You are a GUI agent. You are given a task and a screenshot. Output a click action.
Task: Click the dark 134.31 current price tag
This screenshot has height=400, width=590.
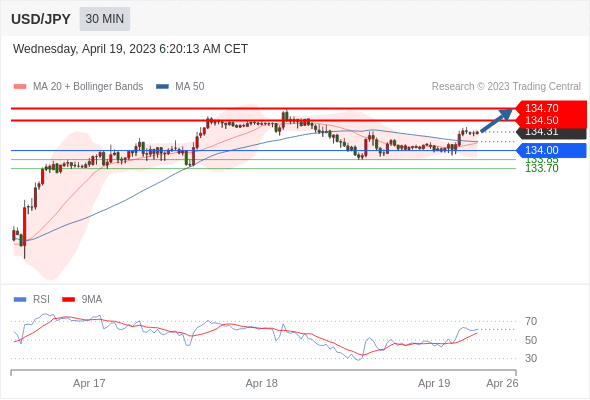point(550,132)
